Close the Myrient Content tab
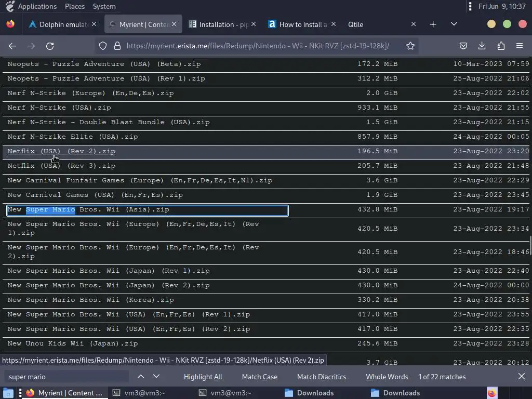The width and height of the screenshot is (532, 399). tap(174, 24)
